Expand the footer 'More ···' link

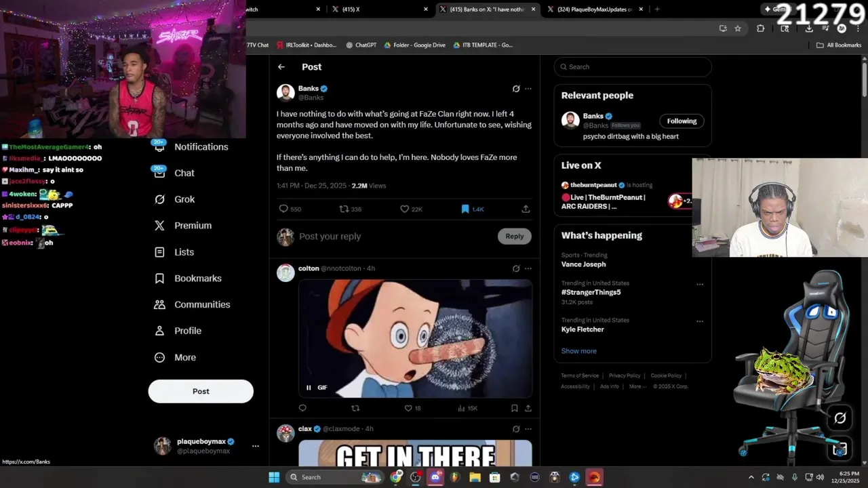(637, 386)
